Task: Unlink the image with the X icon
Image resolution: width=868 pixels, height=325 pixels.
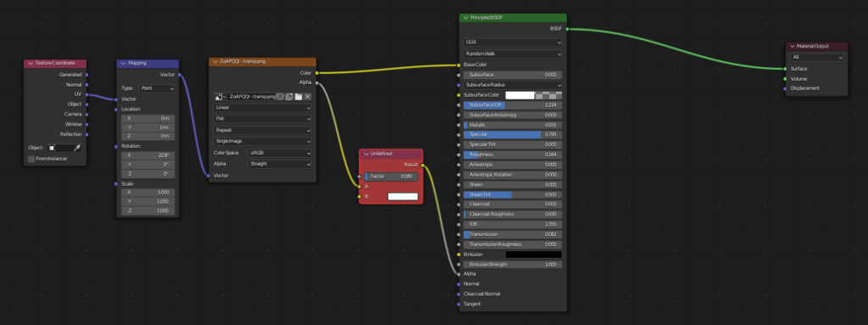Action: pyautogui.click(x=307, y=97)
